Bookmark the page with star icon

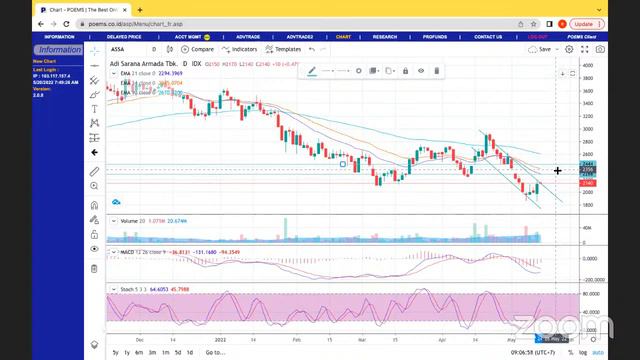533,24
